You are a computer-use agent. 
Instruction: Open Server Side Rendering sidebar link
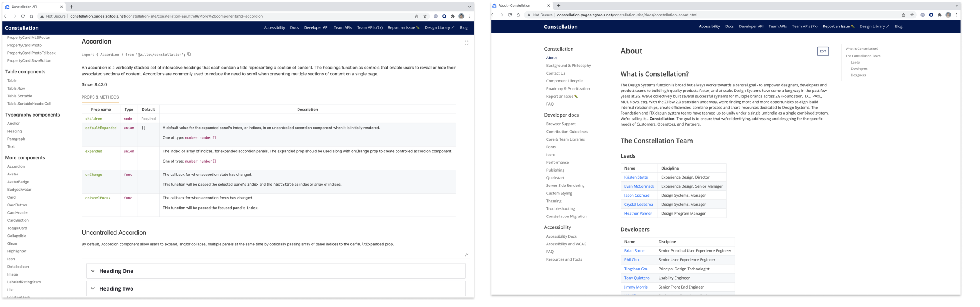(x=565, y=186)
